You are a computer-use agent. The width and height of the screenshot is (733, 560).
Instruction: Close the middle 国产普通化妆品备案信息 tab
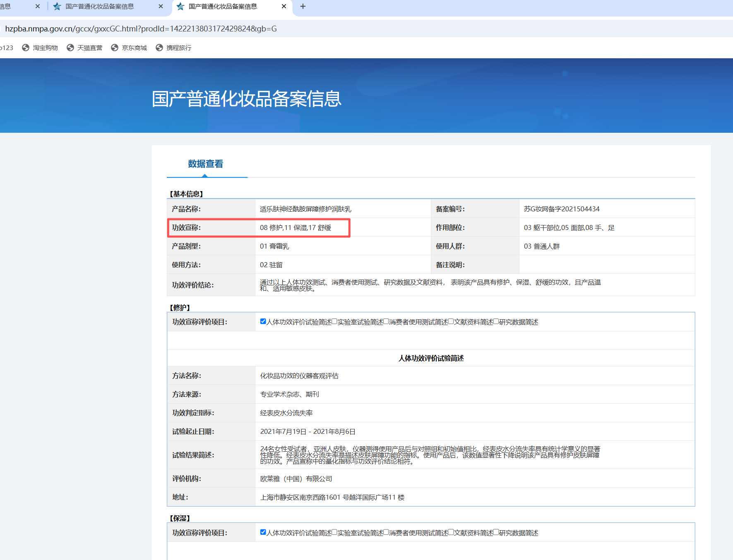(x=161, y=6)
